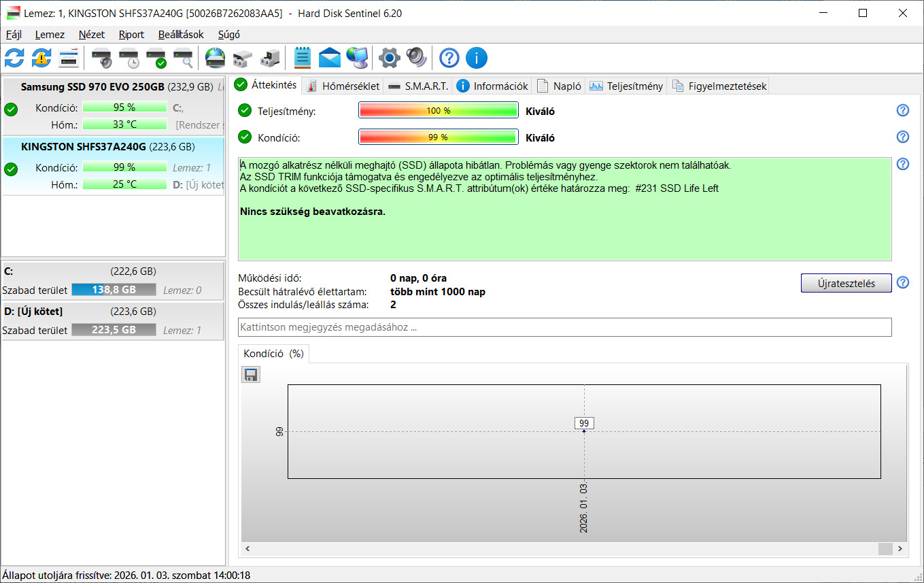Open the Lemez menu
This screenshot has width=924, height=583.
click(50, 35)
